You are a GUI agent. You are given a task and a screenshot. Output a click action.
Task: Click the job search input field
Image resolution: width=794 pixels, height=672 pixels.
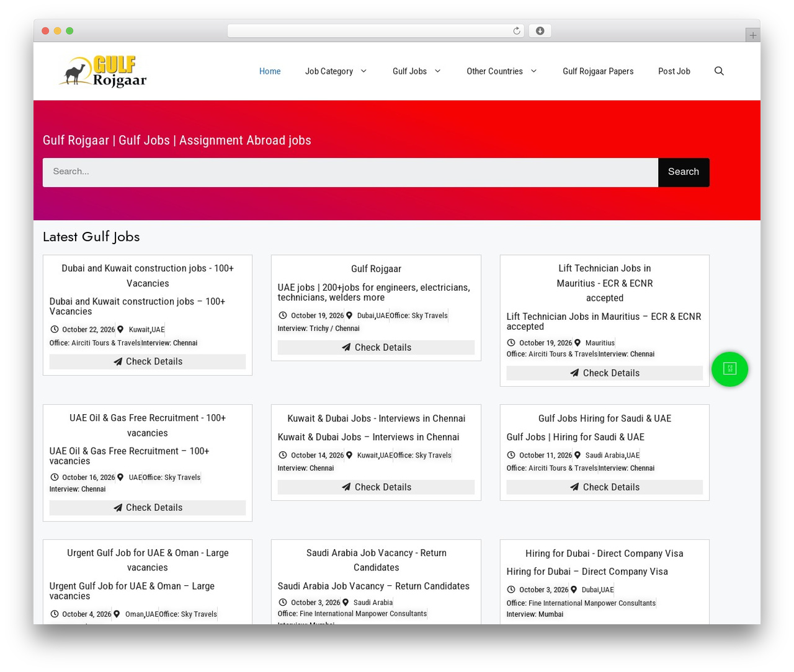click(x=350, y=172)
